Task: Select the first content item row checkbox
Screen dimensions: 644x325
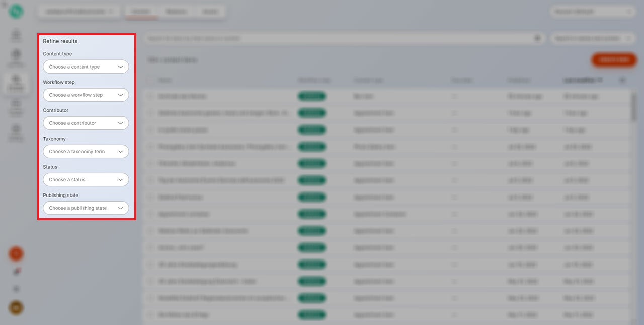Action: coord(150,96)
